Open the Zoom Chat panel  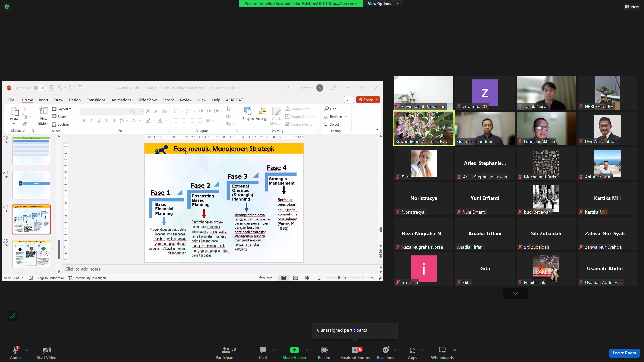[x=263, y=353]
